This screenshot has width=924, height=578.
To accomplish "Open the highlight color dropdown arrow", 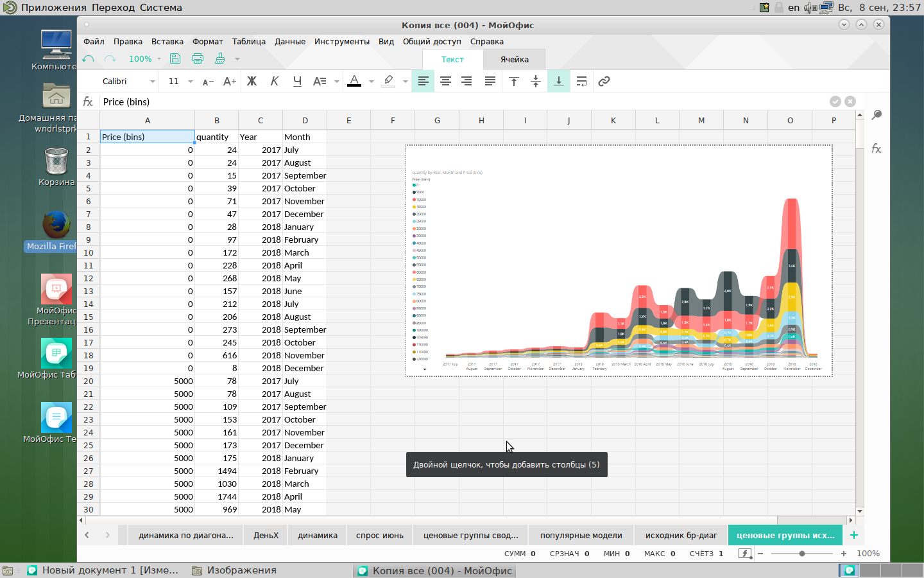I will (406, 82).
